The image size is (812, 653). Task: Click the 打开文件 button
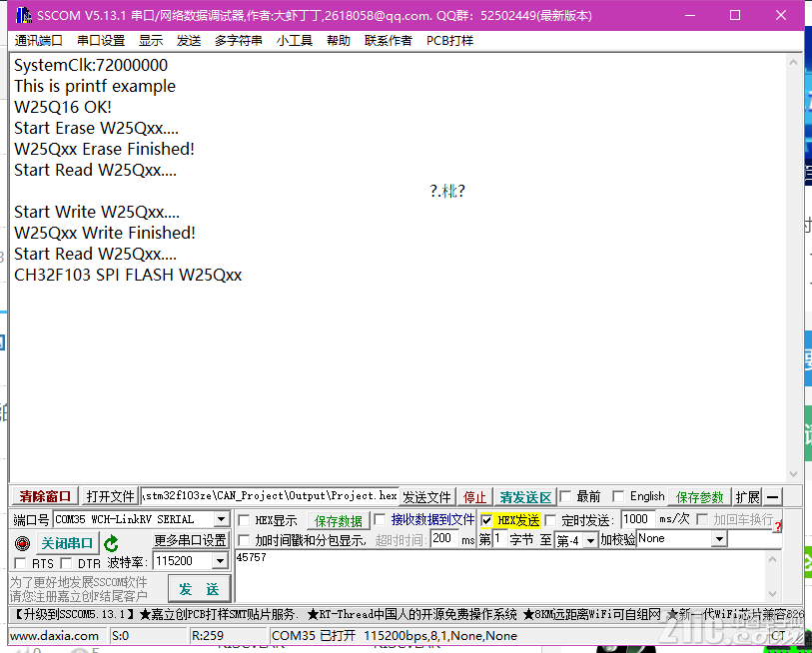110,496
